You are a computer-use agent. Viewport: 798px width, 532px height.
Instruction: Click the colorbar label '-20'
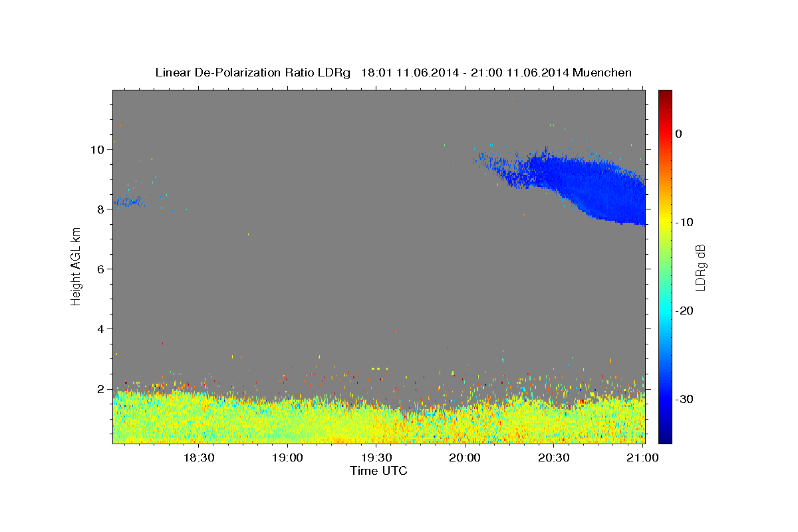(x=685, y=311)
